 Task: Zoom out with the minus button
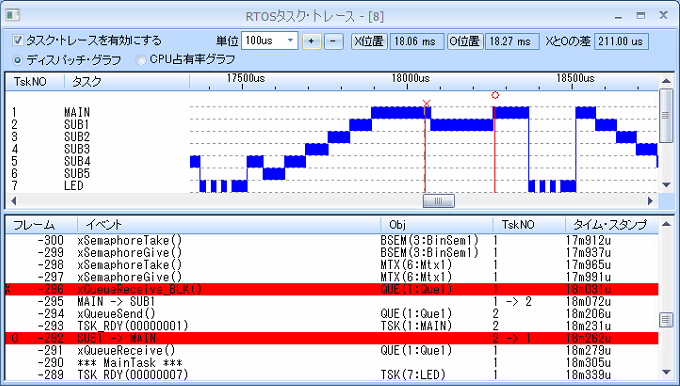click(x=333, y=42)
